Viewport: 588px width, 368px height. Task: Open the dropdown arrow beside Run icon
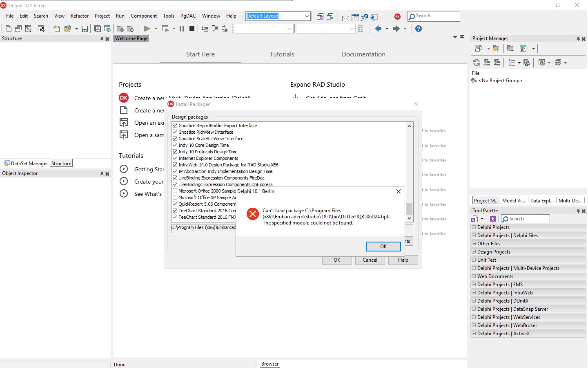click(156, 29)
